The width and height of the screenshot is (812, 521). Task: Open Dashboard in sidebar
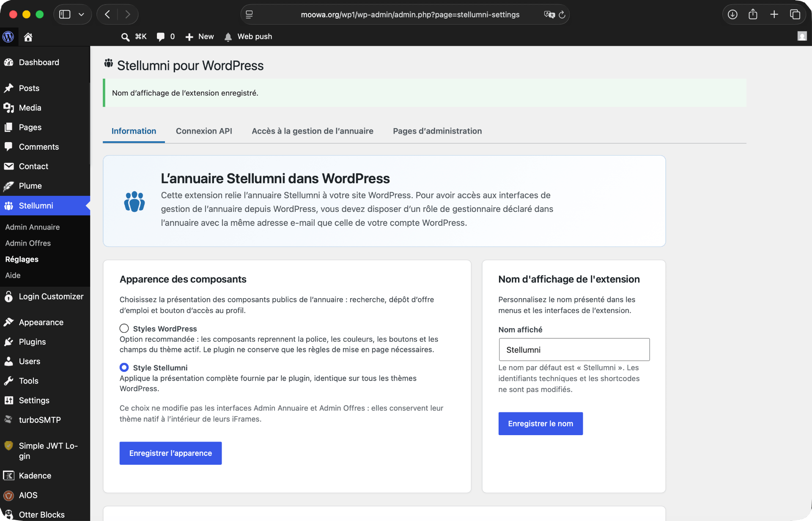click(45, 62)
